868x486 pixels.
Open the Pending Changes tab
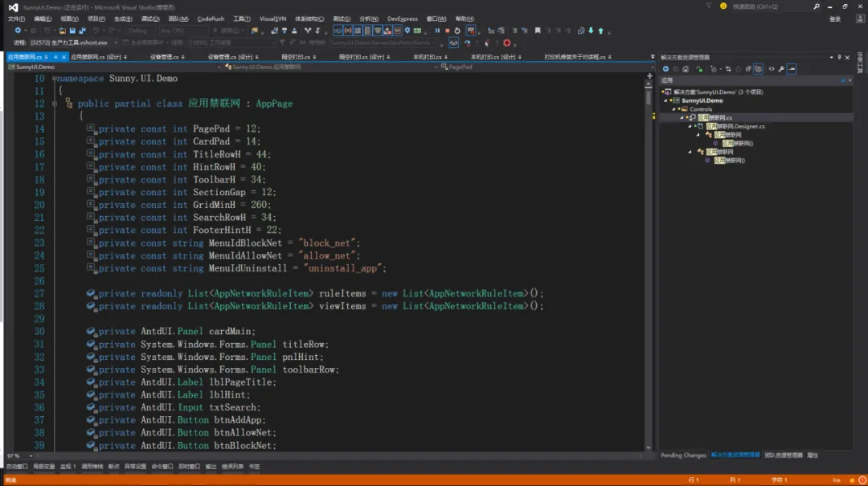683,455
